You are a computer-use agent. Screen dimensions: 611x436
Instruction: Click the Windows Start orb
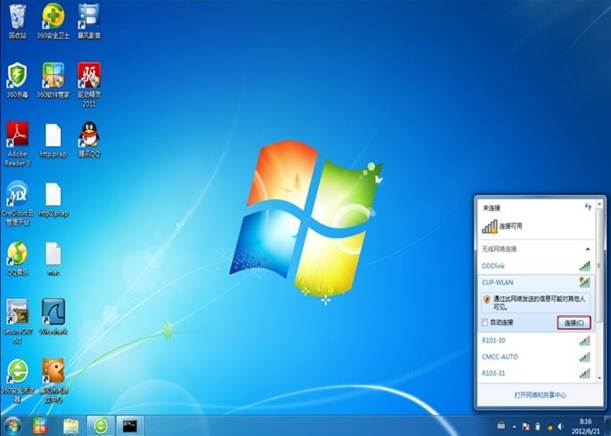coord(14,425)
